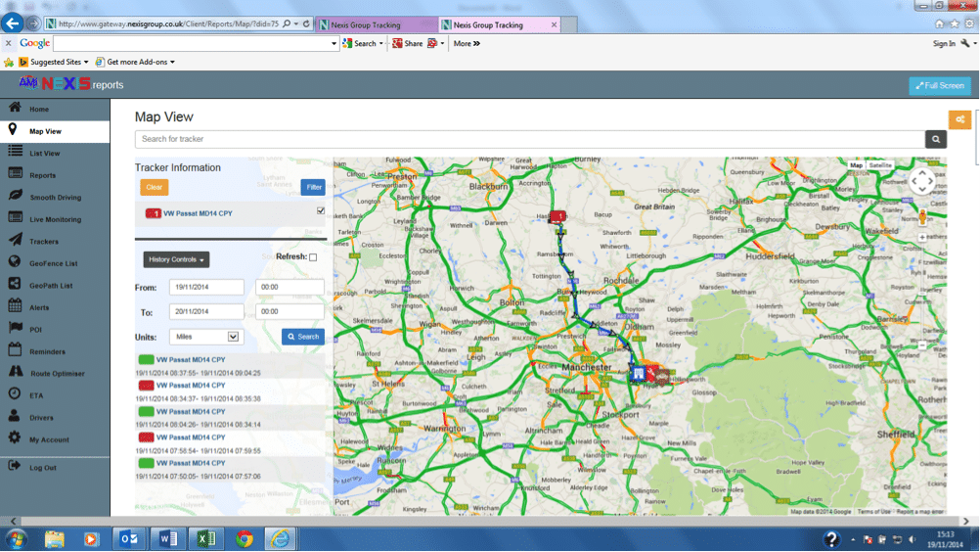Open Reminders sidebar item
This screenshot has height=552, width=980.
55,351
